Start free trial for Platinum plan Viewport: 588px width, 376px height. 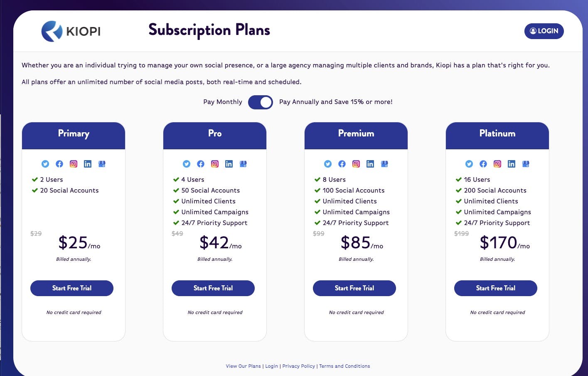point(496,288)
